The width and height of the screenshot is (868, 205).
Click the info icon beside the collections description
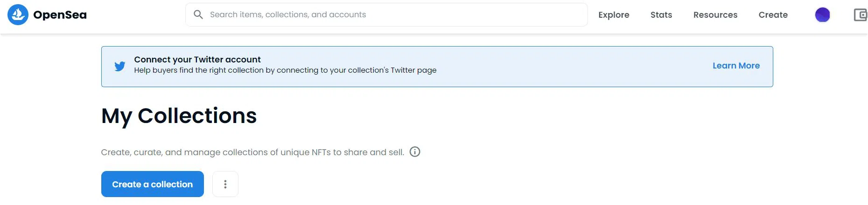point(415,152)
